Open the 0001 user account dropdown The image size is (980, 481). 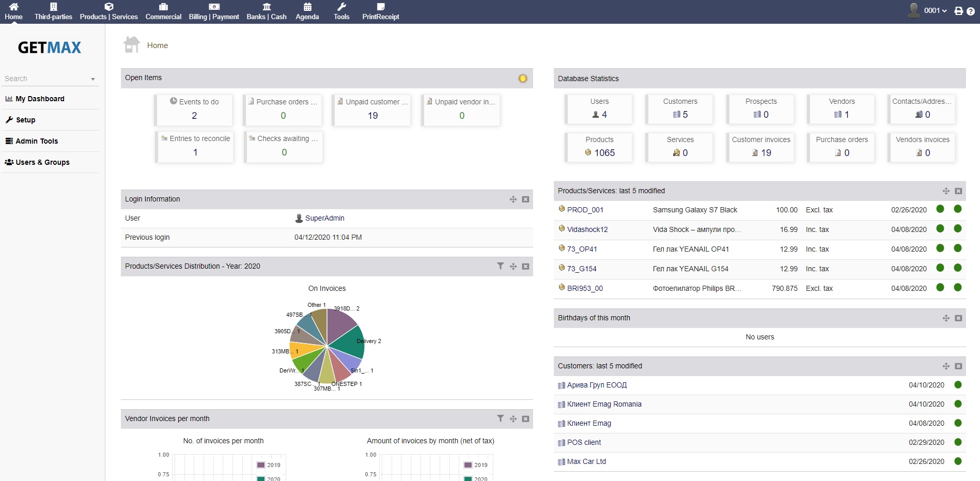click(x=935, y=10)
